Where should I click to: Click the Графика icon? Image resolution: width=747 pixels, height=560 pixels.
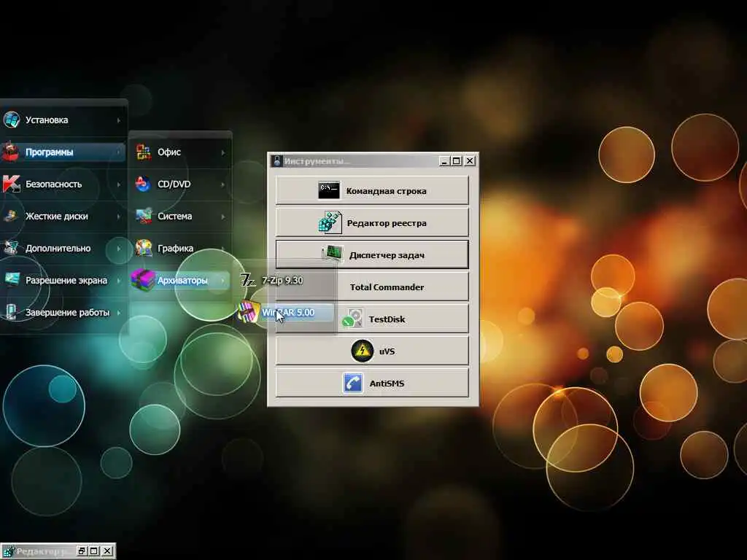tap(144, 248)
